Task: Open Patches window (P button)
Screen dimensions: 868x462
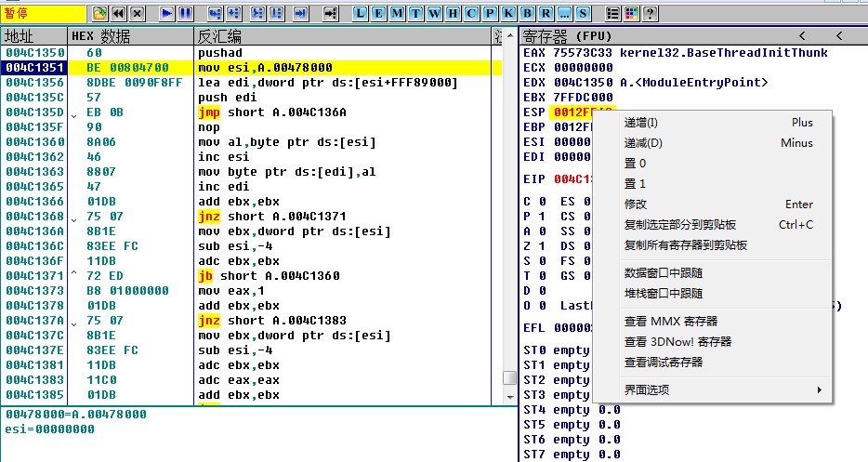Action: [x=490, y=13]
